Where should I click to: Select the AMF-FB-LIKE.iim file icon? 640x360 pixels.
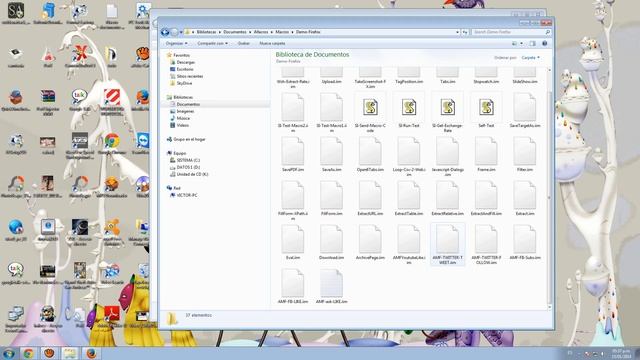(x=293, y=283)
